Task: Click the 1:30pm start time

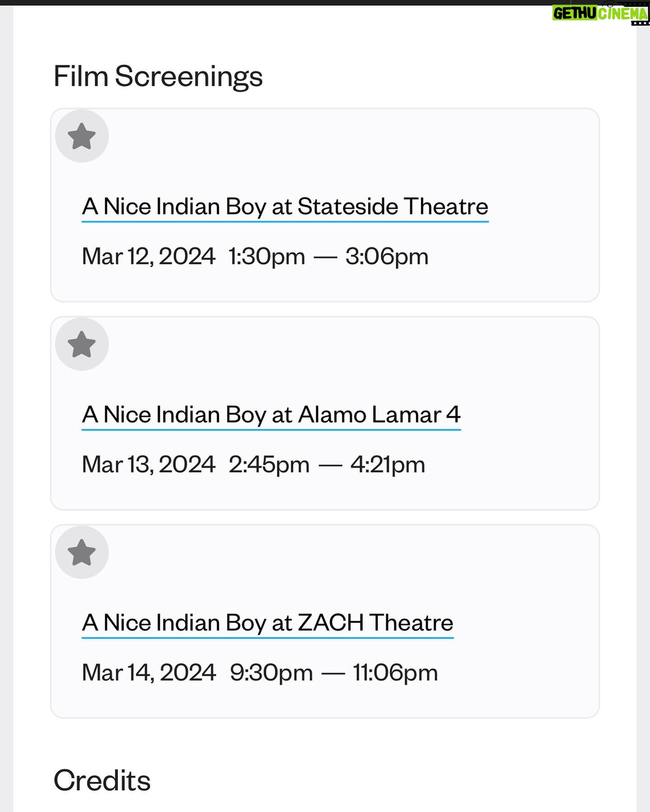Action: (267, 256)
